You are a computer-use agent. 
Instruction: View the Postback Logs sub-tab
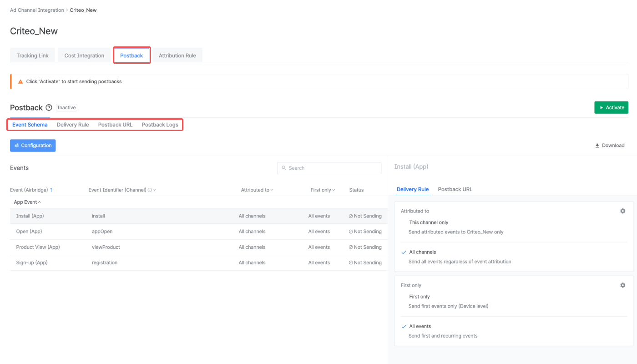[x=160, y=125]
